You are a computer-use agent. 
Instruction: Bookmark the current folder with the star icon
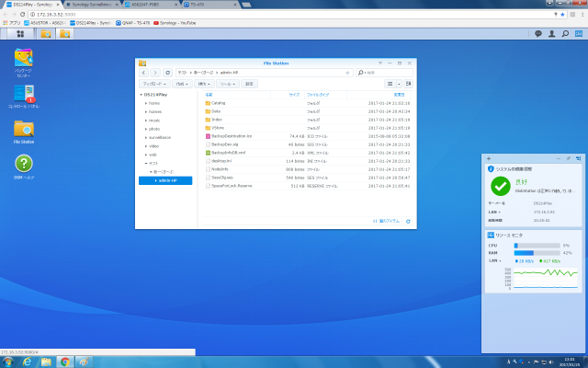pyautogui.click(x=345, y=72)
